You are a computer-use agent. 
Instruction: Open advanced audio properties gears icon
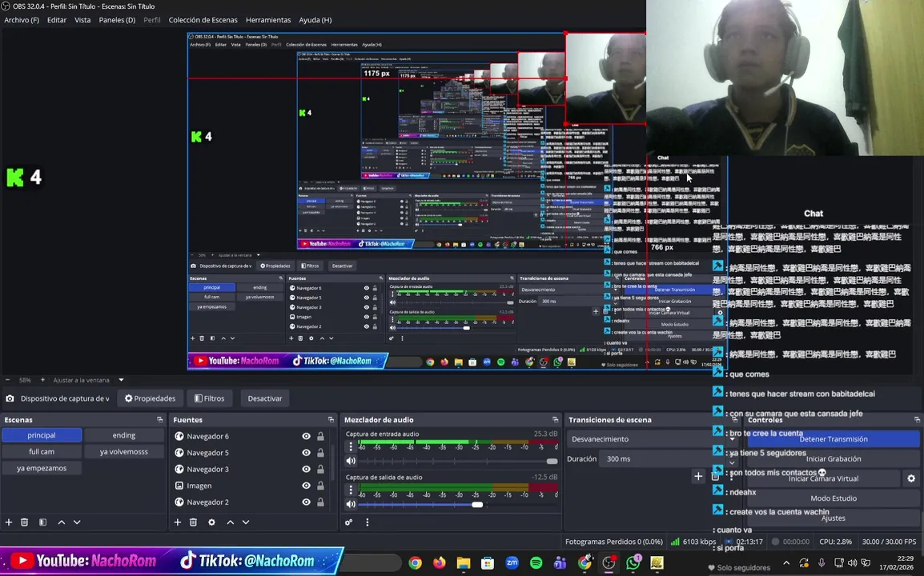[349, 522]
